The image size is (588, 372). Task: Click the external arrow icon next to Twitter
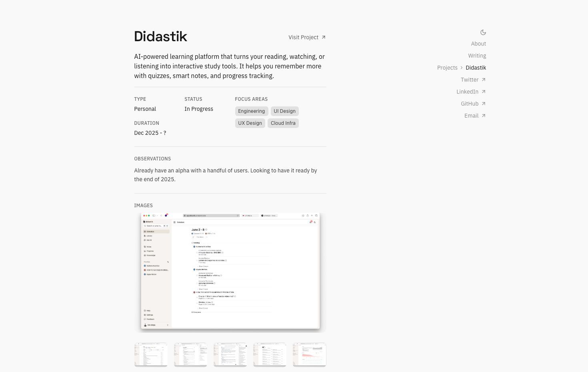point(484,80)
